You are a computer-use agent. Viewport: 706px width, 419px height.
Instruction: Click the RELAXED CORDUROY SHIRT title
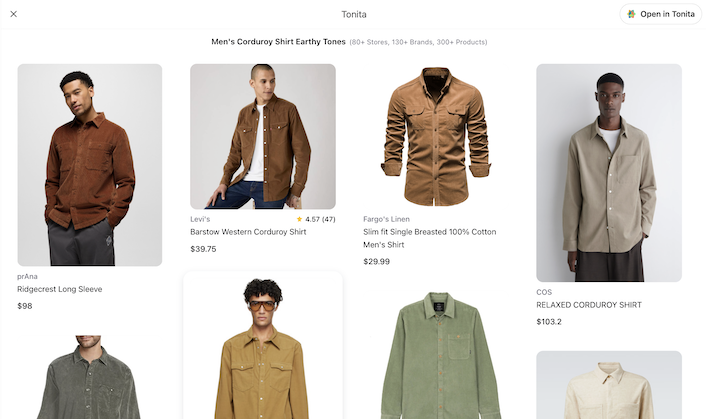coord(589,305)
